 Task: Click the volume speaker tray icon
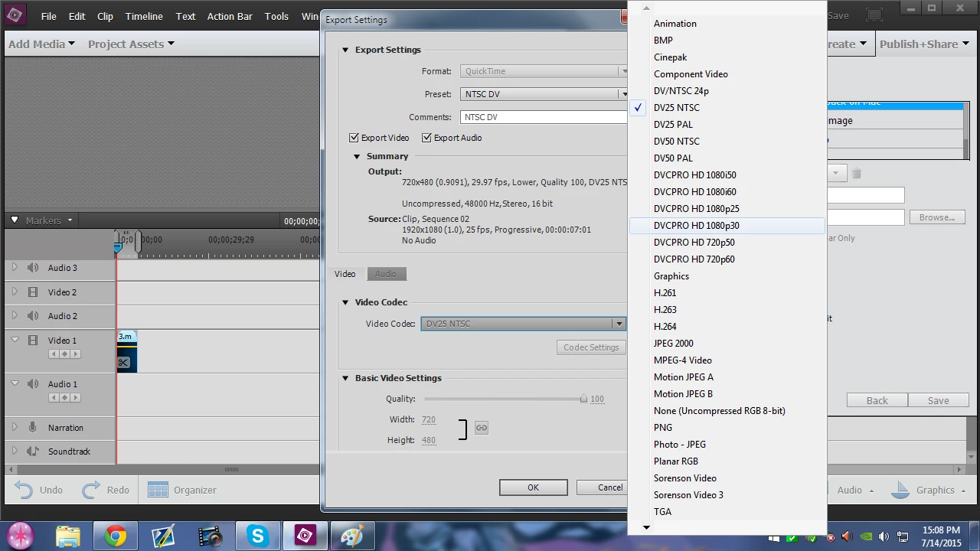[x=884, y=537]
